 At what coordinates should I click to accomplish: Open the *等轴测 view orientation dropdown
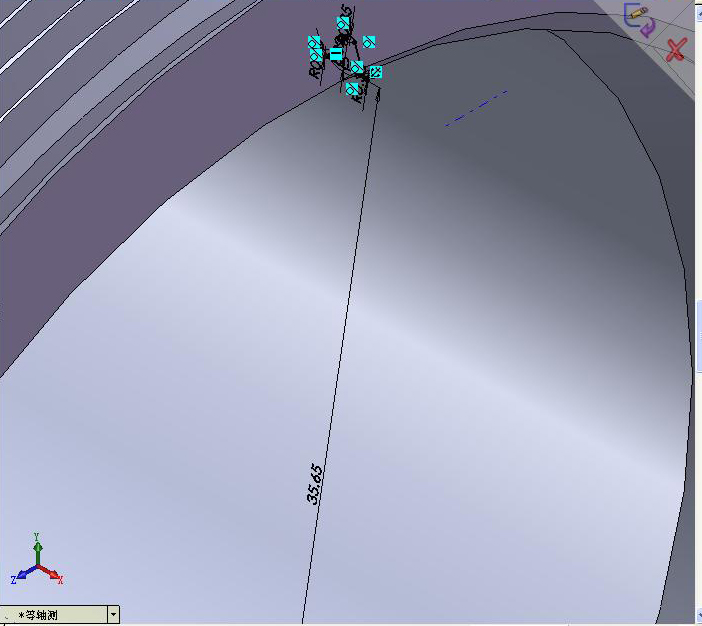tap(114, 614)
